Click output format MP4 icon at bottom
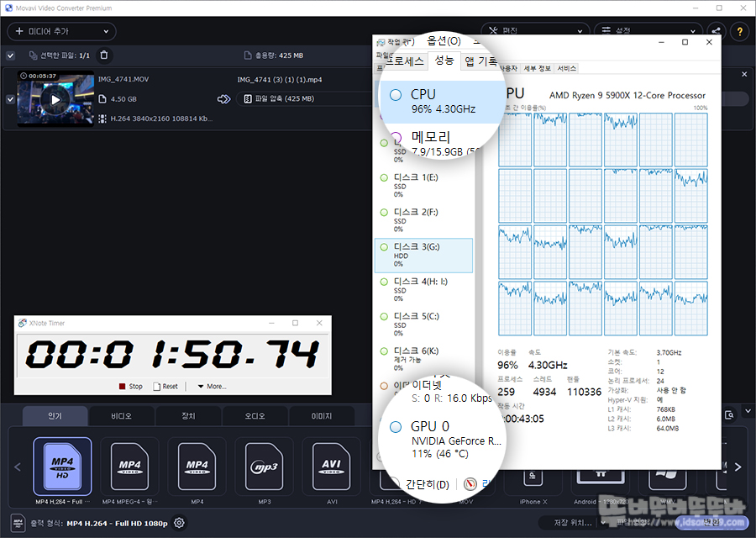This screenshot has height=538, width=756. [x=18, y=523]
